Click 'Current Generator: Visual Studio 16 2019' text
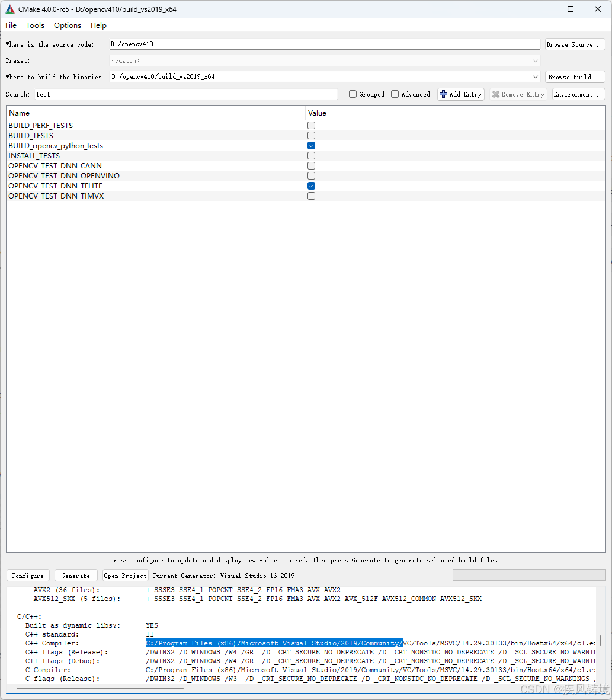The height and width of the screenshot is (700, 612). click(x=223, y=576)
